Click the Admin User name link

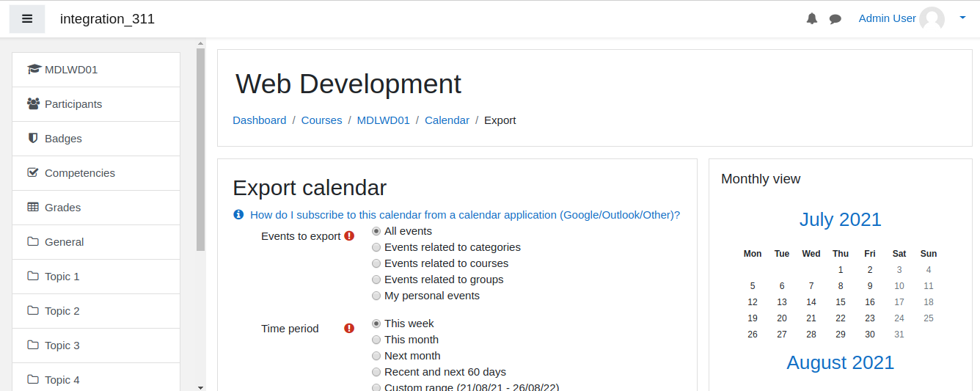click(888, 18)
